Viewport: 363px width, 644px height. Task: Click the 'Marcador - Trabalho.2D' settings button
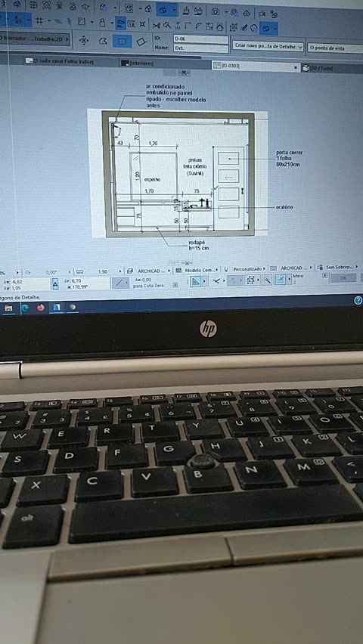pyautogui.click(x=35, y=40)
